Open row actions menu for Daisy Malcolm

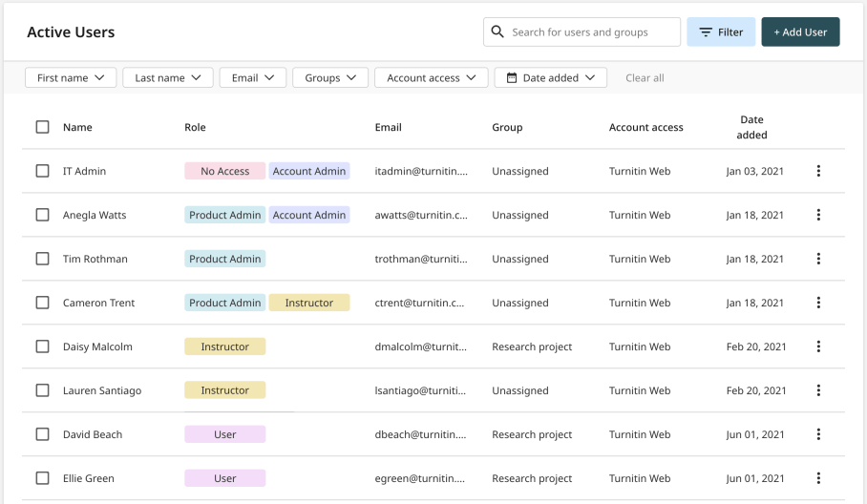coord(818,346)
